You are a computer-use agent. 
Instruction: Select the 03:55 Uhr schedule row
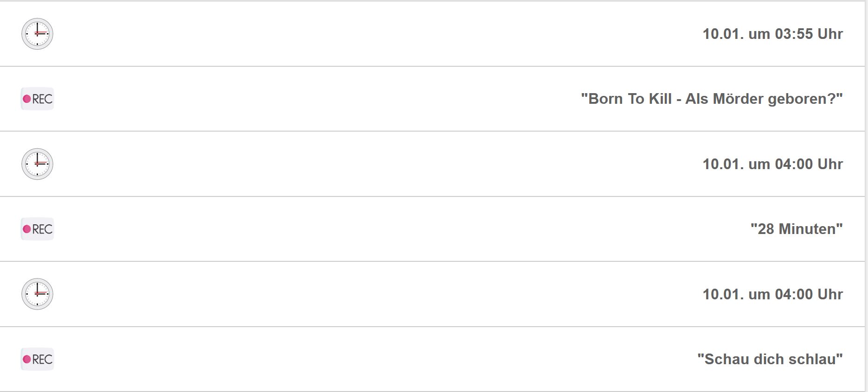point(432,34)
